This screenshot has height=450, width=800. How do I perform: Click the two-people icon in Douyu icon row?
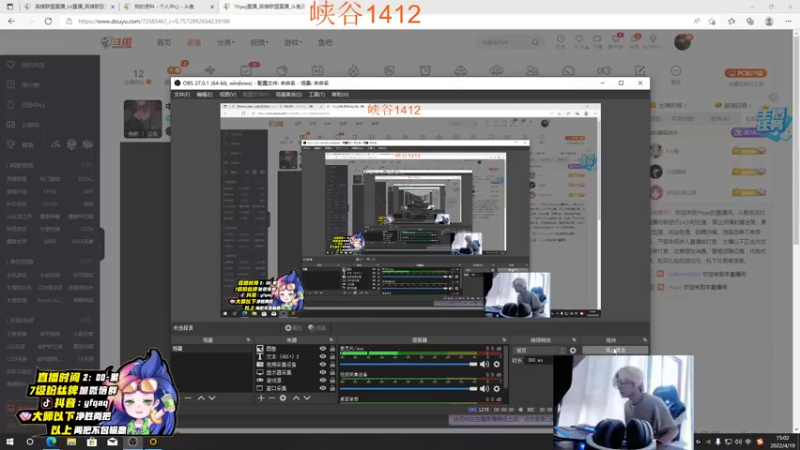[532, 71]
